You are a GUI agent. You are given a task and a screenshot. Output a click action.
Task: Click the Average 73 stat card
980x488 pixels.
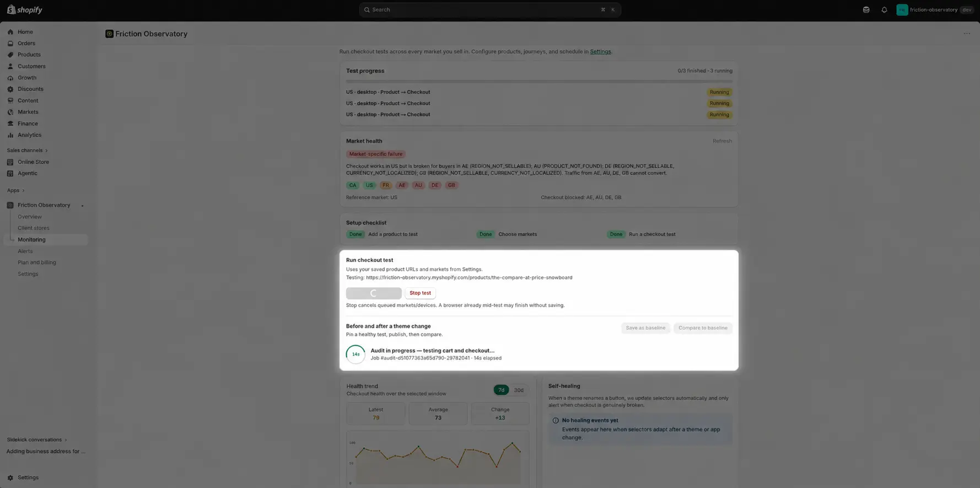pos(438,414)
